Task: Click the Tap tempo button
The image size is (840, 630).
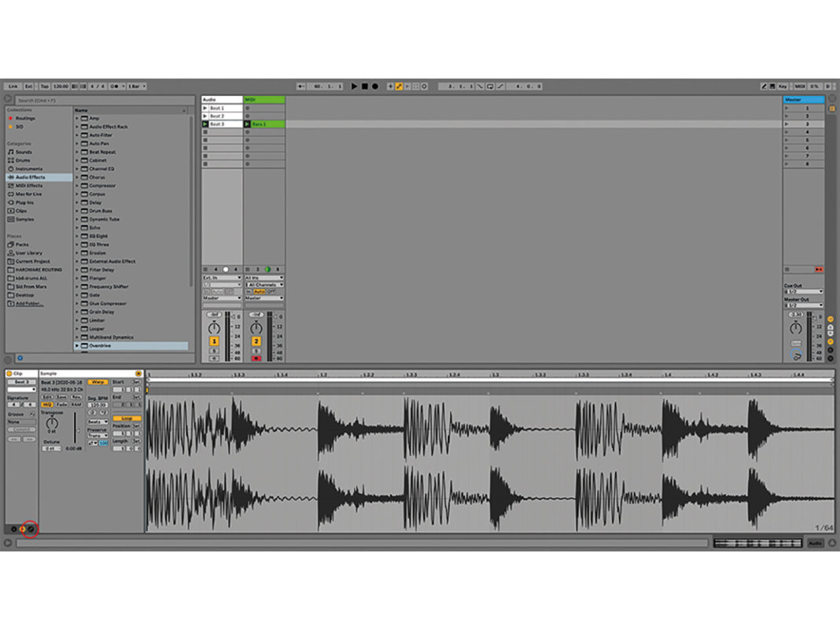Action: (45, 87)
